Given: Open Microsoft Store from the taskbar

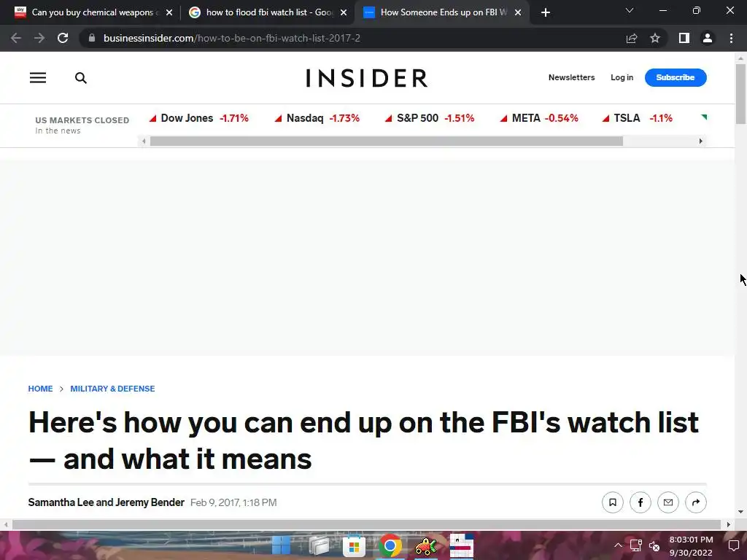Looking at the screenshot, I should click(x=354, y=545).
